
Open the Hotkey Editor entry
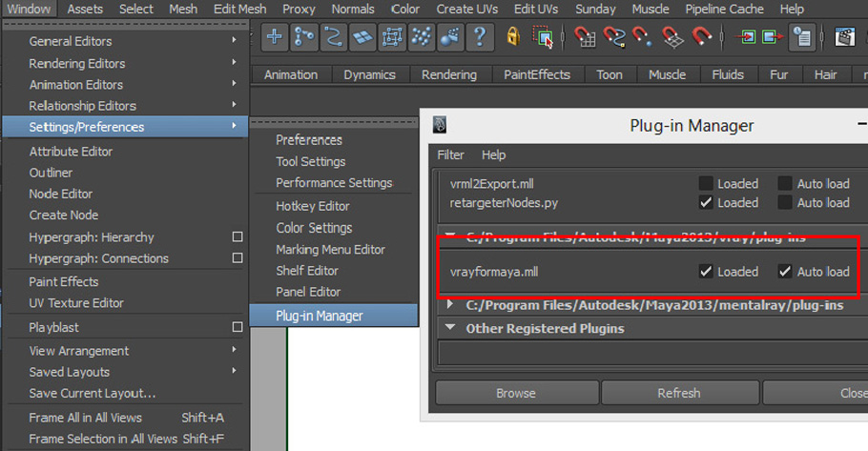tap(312, 206)
